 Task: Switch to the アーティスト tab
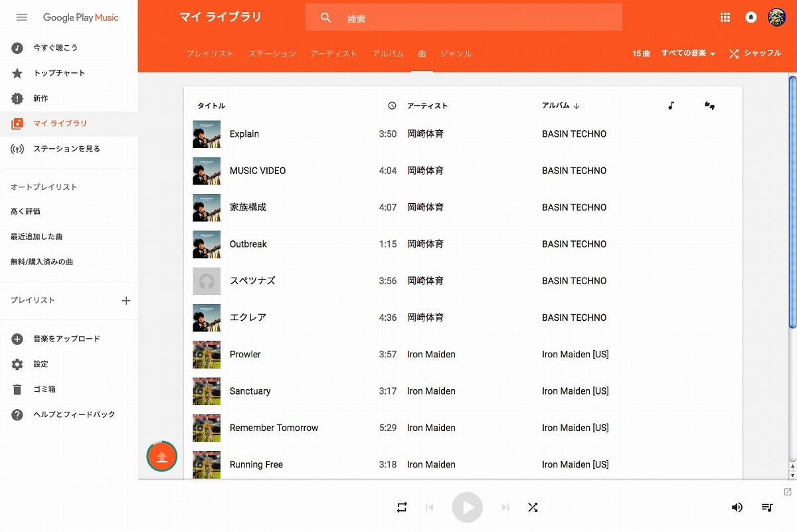pos(333,54)
